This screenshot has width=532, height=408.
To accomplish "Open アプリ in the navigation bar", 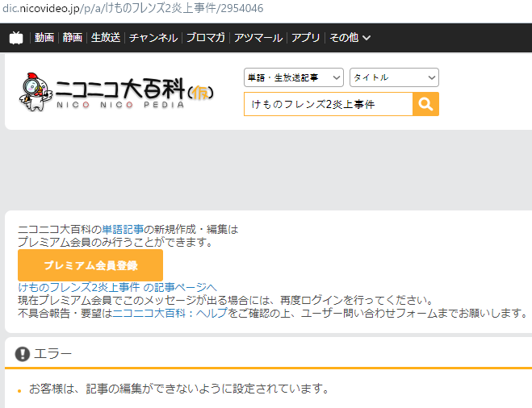I will click(306, 38).
